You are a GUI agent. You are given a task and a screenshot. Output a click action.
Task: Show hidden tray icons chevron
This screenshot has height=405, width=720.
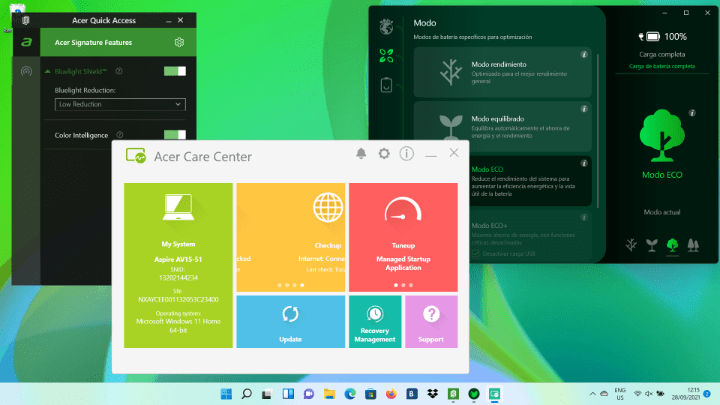coord(592,394)
